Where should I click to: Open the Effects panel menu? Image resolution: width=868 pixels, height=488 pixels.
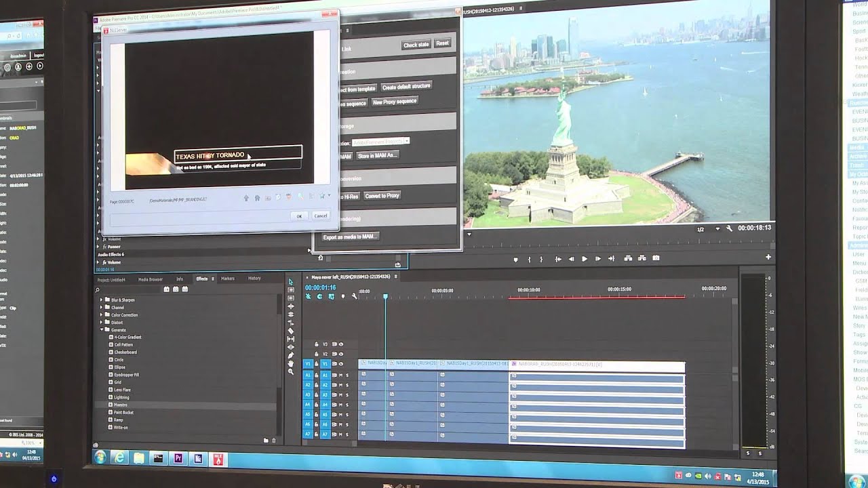(x=213, y=279)
